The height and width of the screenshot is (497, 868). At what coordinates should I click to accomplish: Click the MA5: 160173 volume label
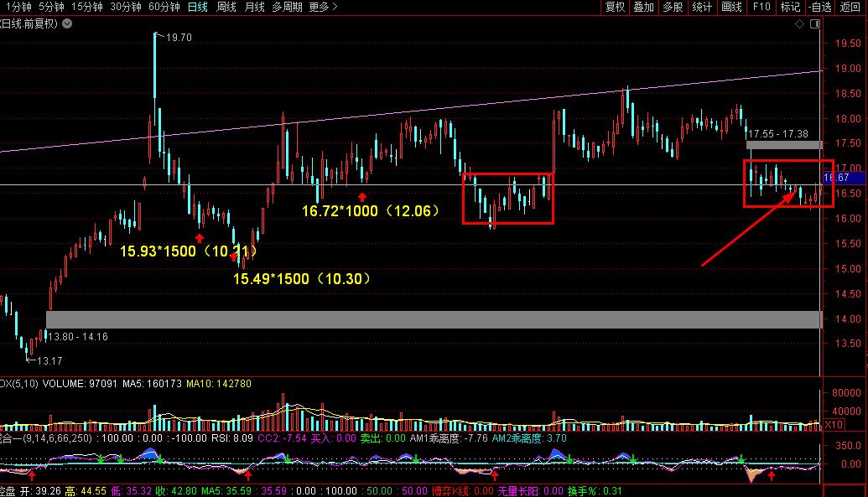(x=153, y=384)
